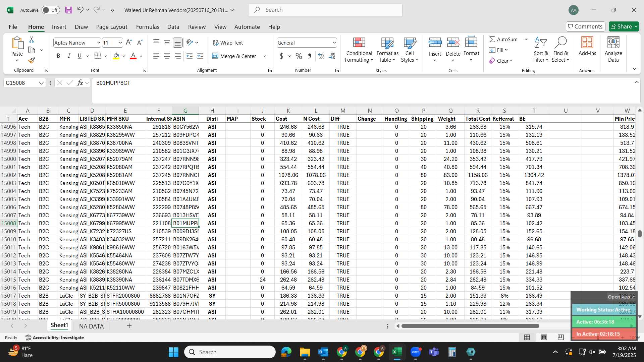644x362 pixels.
Task: Open the Page Layout ribbon tab
Action: pos(112,27)
